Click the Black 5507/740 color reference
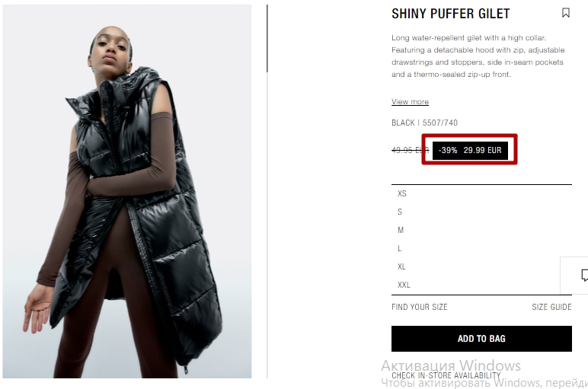The height and width of the screenshot is (389, 588). (424, 123)
